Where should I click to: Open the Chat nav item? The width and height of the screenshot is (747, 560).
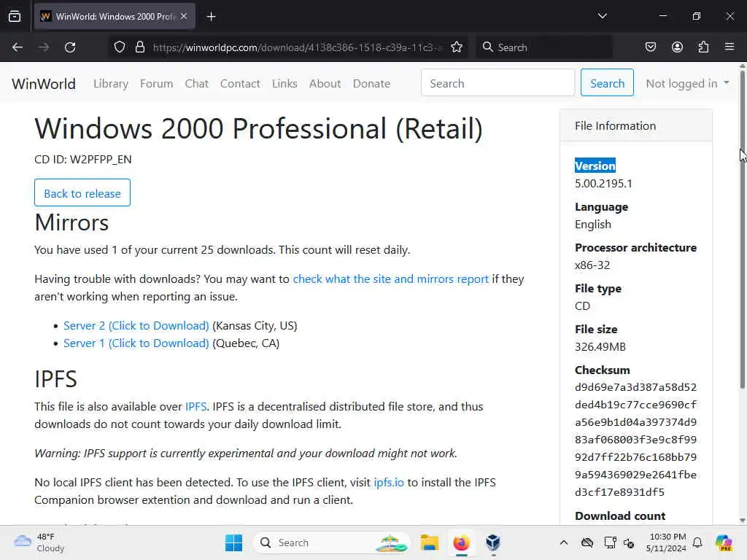197,84
